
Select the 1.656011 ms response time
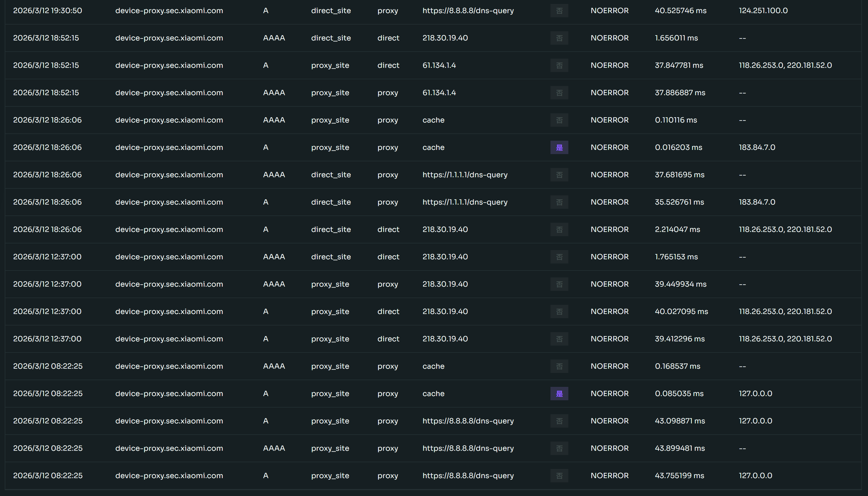pos(676,38)
